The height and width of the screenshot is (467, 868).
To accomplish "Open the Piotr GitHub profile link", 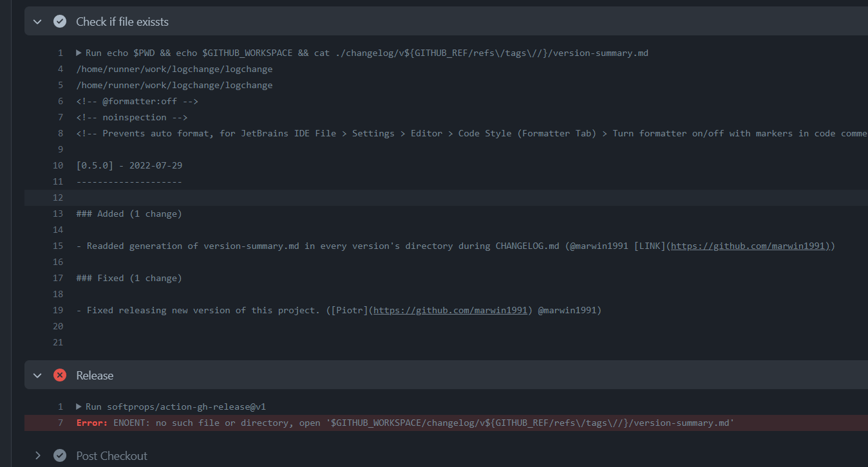I will [x=450, y=310].
